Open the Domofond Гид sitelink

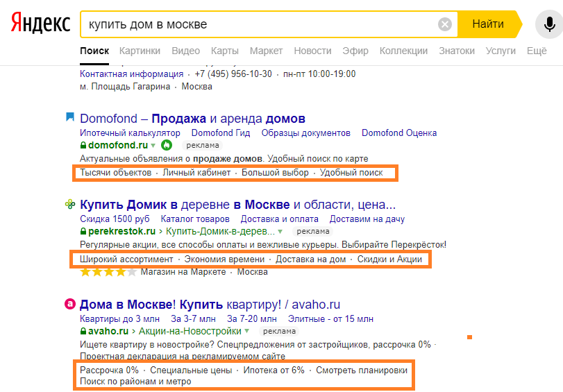coord(221,133)
